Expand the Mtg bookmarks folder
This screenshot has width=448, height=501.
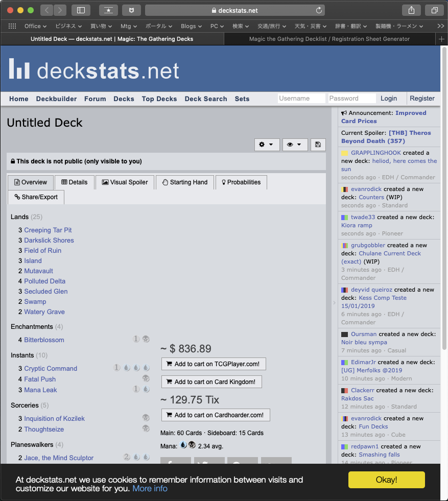pos(129,26)
